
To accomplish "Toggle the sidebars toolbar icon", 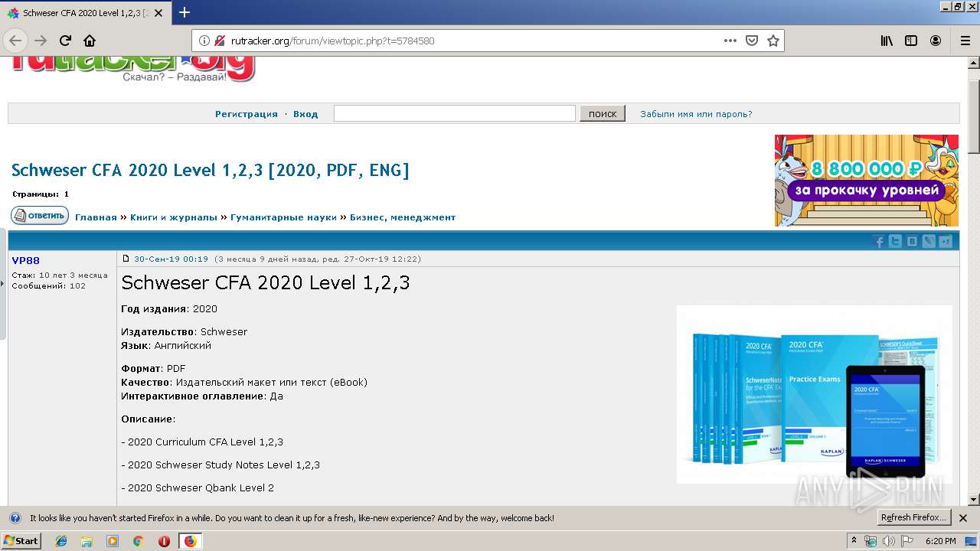I will click(x=911, y=41).
